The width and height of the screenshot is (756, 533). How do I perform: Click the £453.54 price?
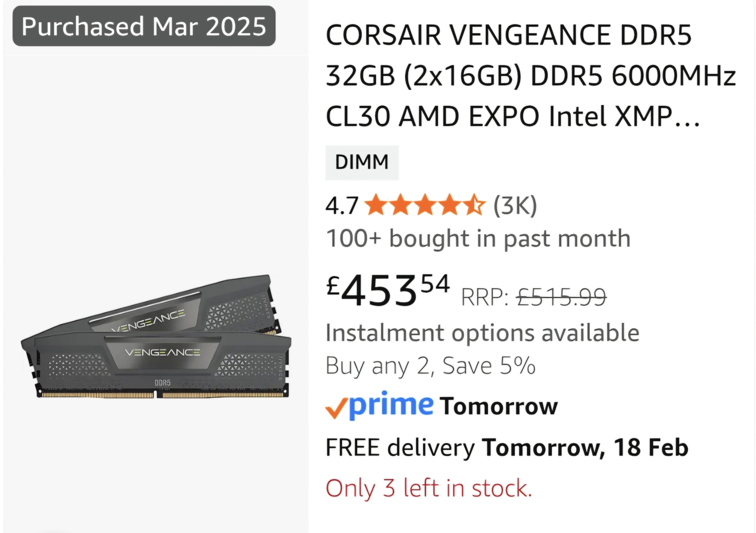388,290
